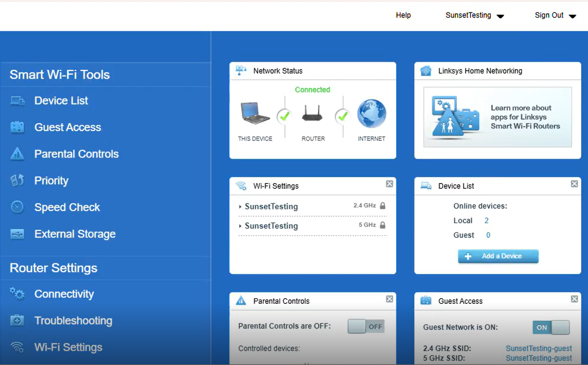588x365 pixels.
Task: Click the Linksys Home Networking header icon
Action: (x=426, y=71)
